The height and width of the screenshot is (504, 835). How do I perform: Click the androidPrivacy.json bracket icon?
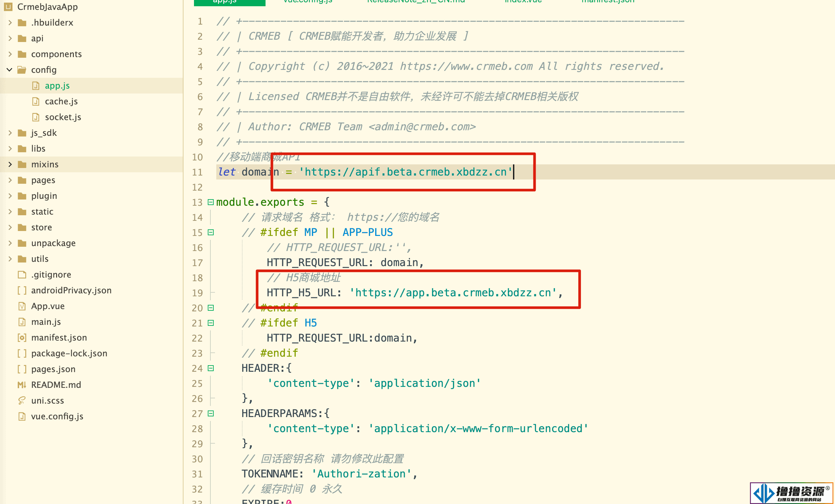(22, 290)
